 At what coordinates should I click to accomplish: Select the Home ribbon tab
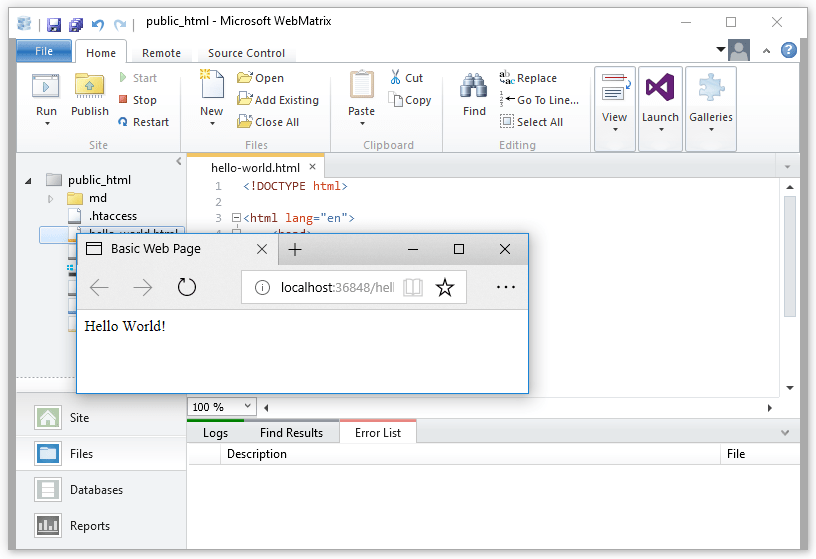click(x=101, y=53)
